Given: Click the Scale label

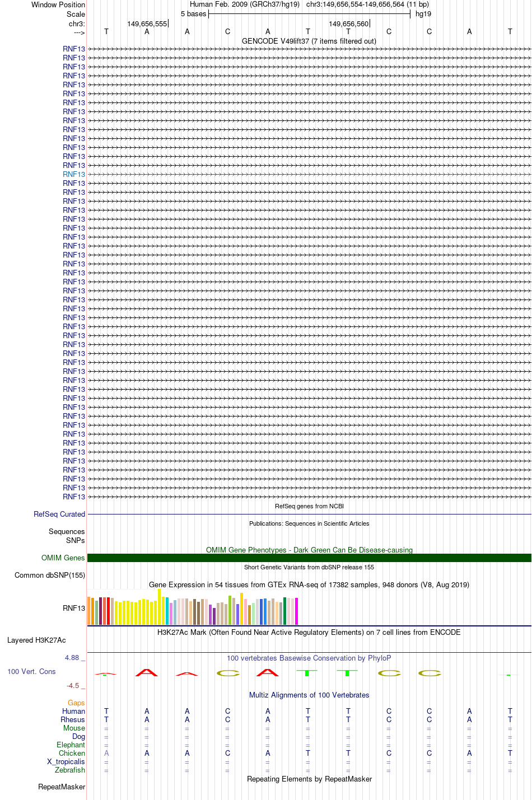Looking at the screenshot, I should [x=76, y=14].
